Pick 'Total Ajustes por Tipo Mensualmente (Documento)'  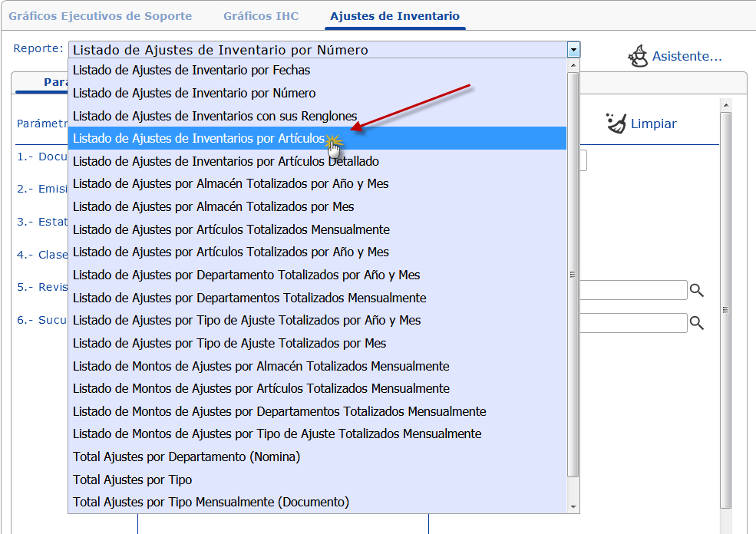(211, 502)
